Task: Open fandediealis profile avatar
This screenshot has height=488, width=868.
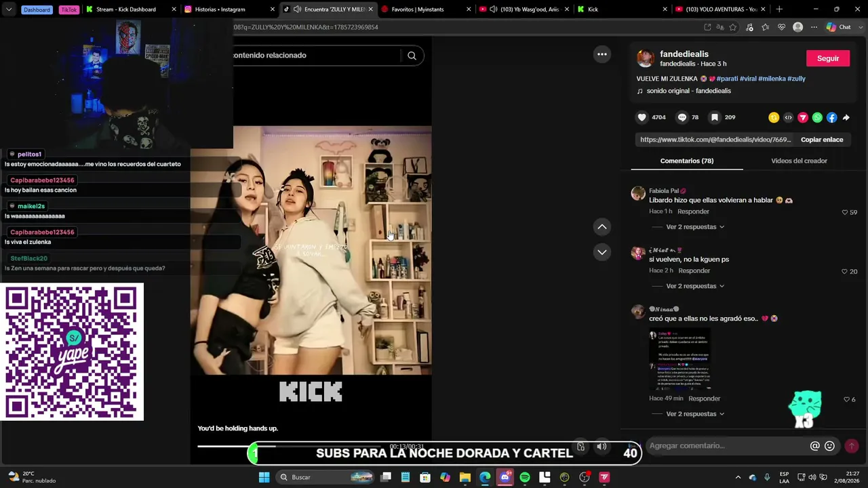Action: click(x=645, y=58)
